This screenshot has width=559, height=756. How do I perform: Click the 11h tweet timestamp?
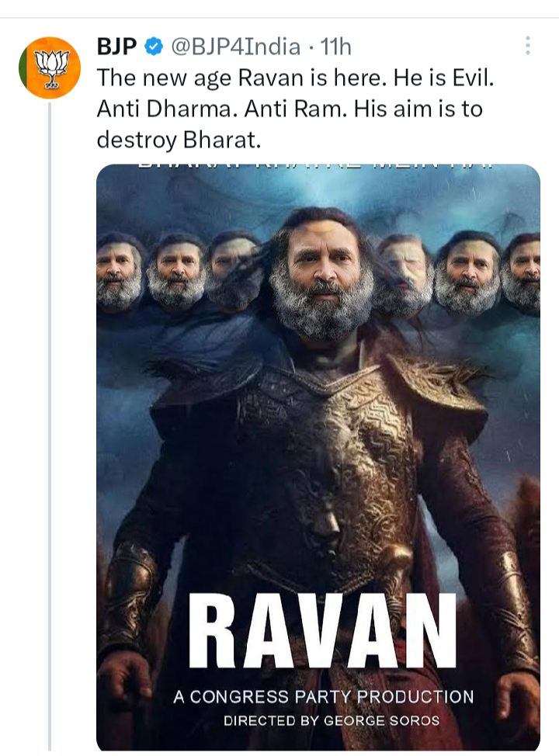[336, 47]
